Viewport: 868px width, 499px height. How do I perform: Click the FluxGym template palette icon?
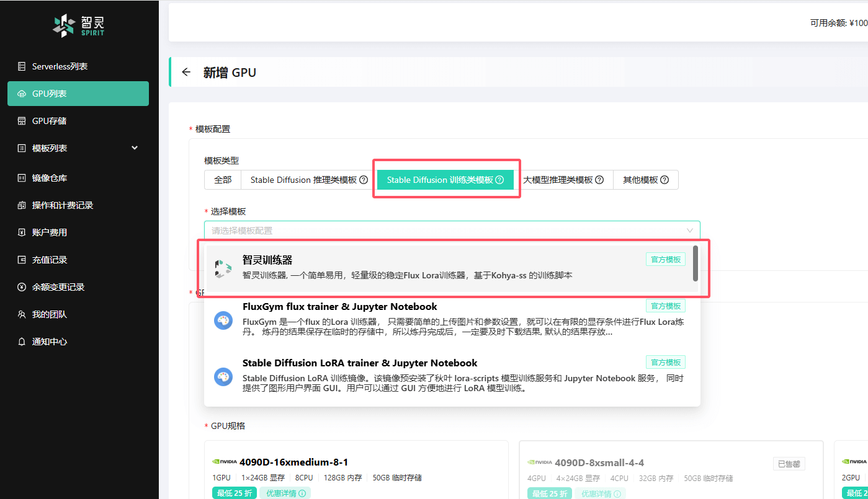pyautogui.click(x=223, y=320)
